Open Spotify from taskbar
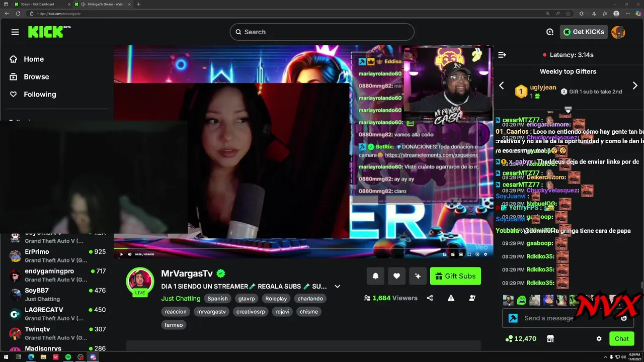644x362 pixels. coord(68,357)
